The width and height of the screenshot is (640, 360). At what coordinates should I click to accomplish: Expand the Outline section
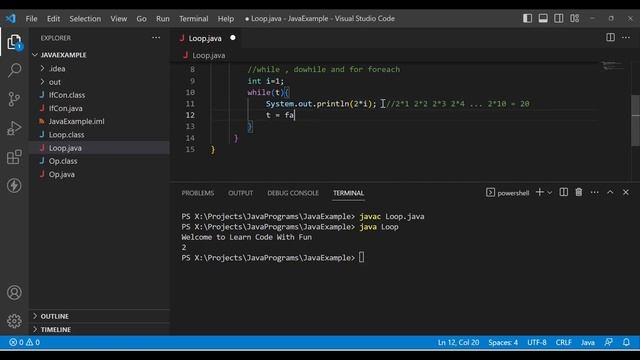tap(99, 316)
